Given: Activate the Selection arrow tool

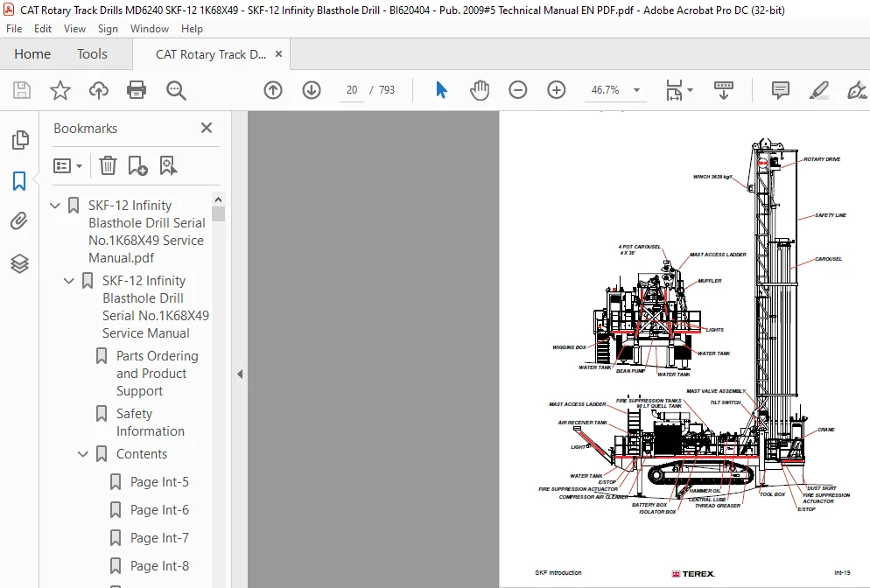Looking at the screenshot, I should pyautogui.click(x=442, y=90).
